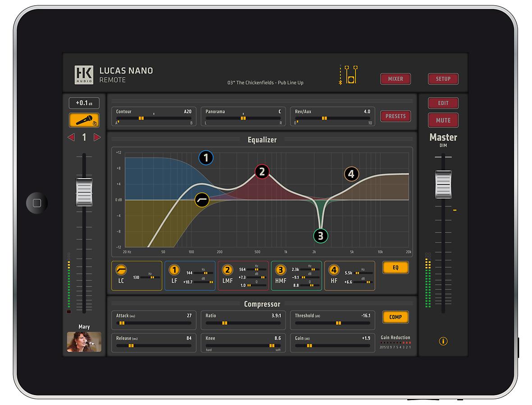Toggle the HF band 4 icon

[x=334, y=270]
